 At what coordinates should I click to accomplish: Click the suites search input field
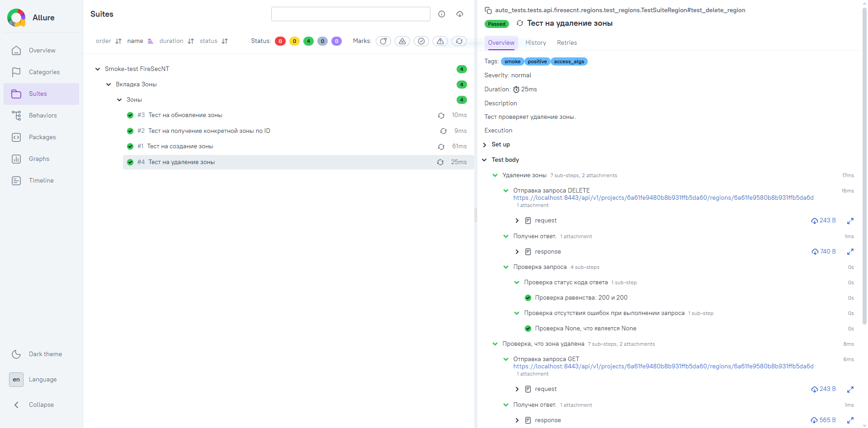(x=351, y=14)
